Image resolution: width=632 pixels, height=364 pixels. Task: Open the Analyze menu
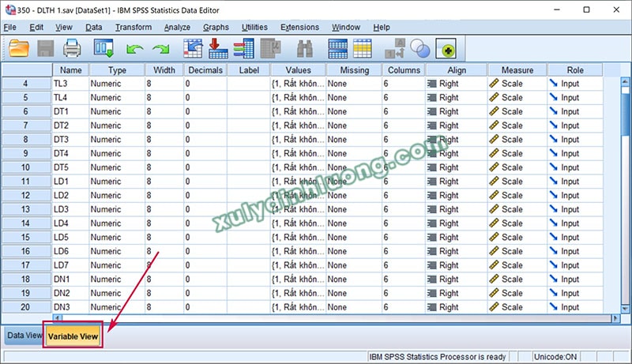click(177, 27)
